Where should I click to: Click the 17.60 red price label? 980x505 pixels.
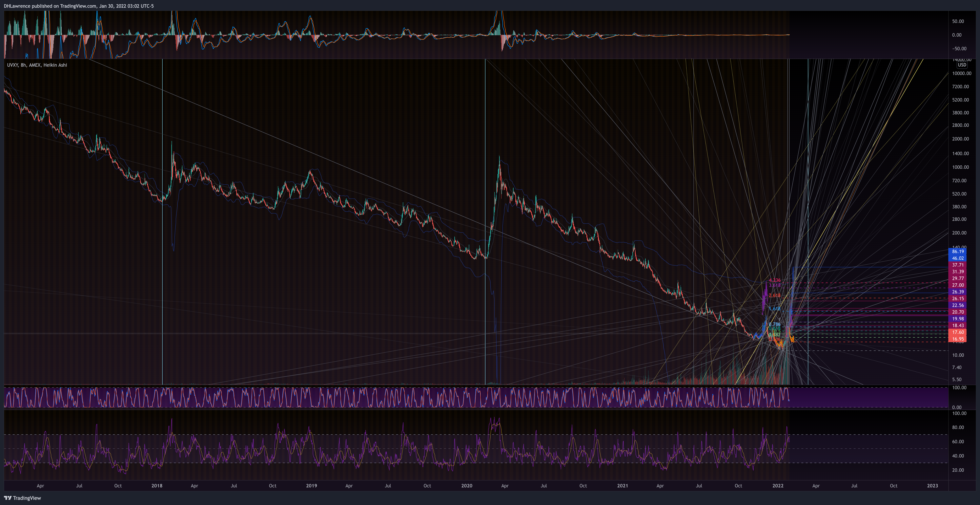point(958,332)
